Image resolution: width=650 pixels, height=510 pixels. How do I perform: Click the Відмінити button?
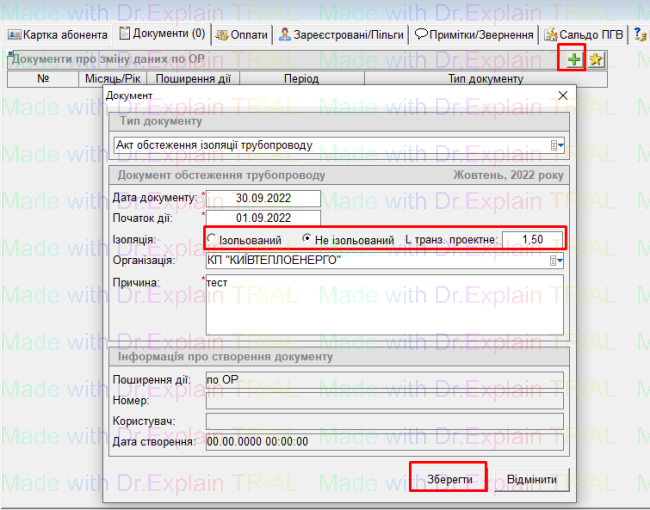[531, 479]
